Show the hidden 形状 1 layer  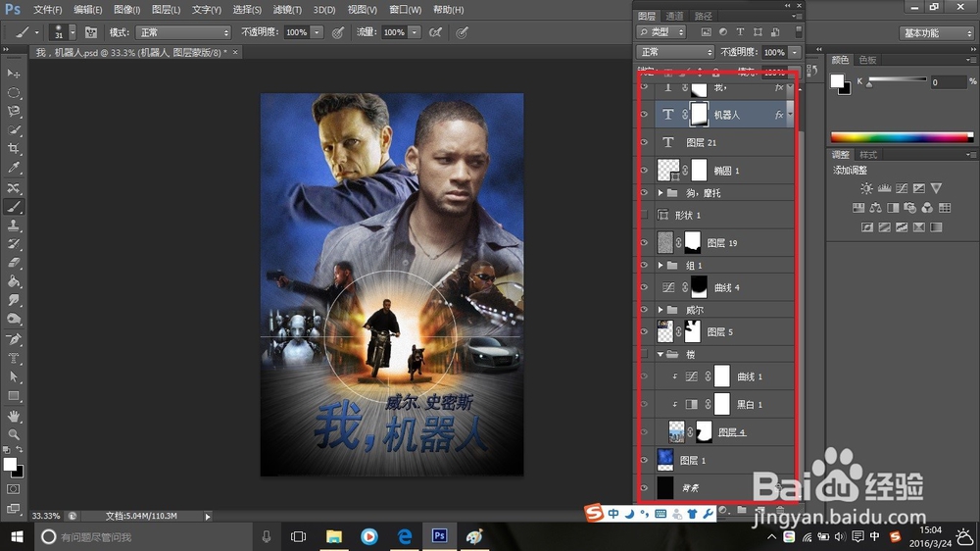pos(645,215)
